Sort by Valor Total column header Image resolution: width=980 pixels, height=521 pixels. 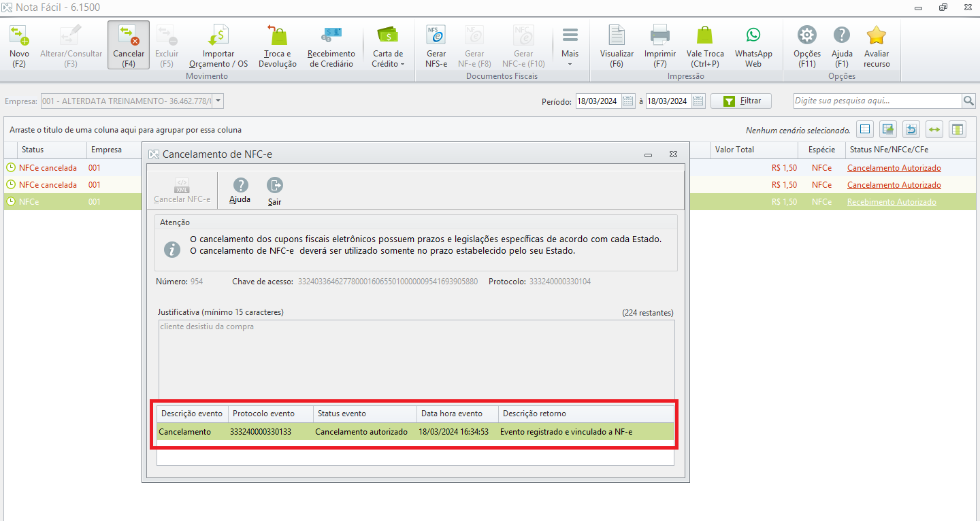[755, 150]
